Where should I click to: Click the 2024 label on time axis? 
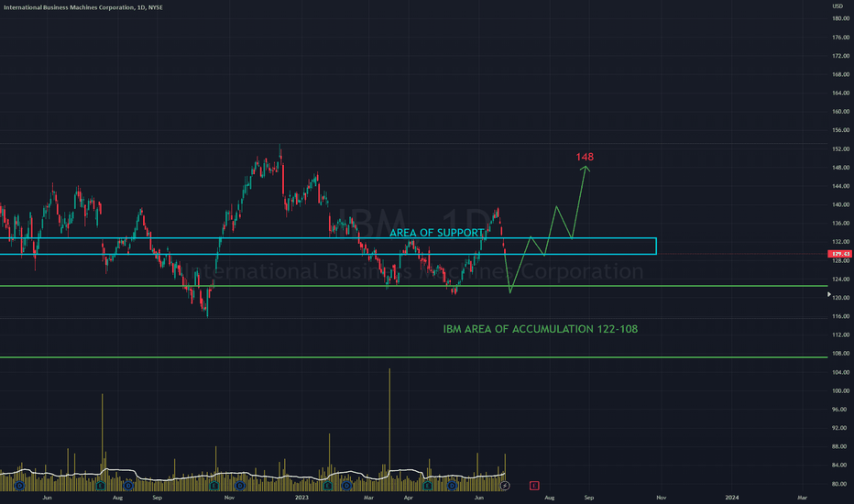click(732, 498)
